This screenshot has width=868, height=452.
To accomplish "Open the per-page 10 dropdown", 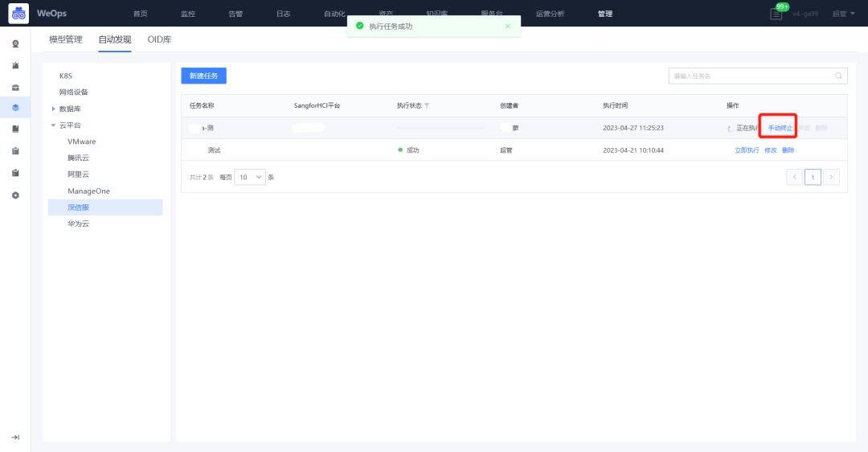I will pos(250,177).
